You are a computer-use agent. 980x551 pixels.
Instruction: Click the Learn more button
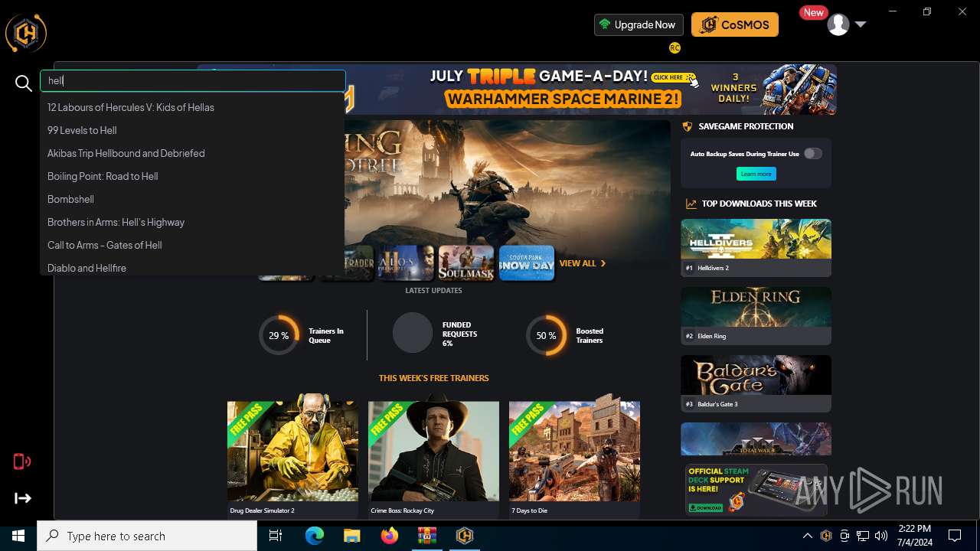[x=756, y=174]
